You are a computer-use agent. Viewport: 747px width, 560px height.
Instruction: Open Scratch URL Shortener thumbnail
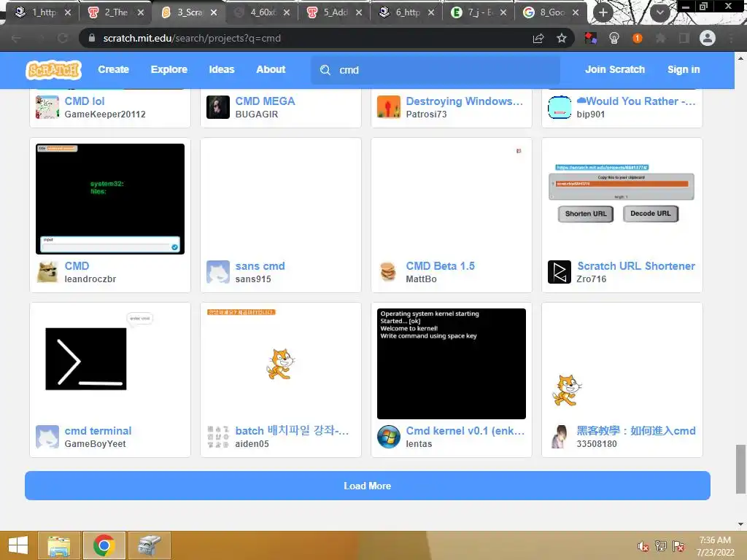[x=622, y=198]
